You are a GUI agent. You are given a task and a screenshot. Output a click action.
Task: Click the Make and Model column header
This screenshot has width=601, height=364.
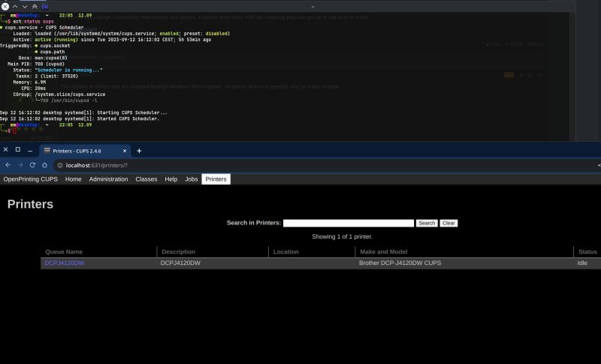(384, 252)
